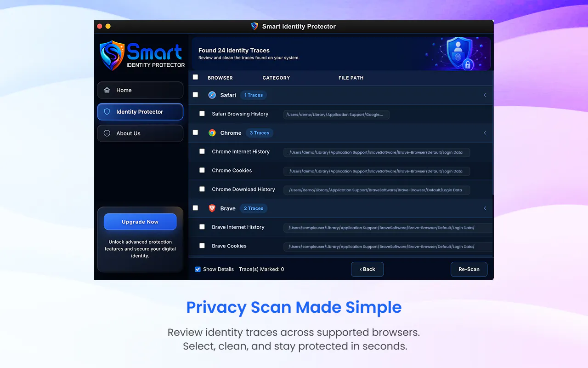Click the Safari 1 Traces badge
This screenshot has height=368, width=588.
click(x=254, y=95)
